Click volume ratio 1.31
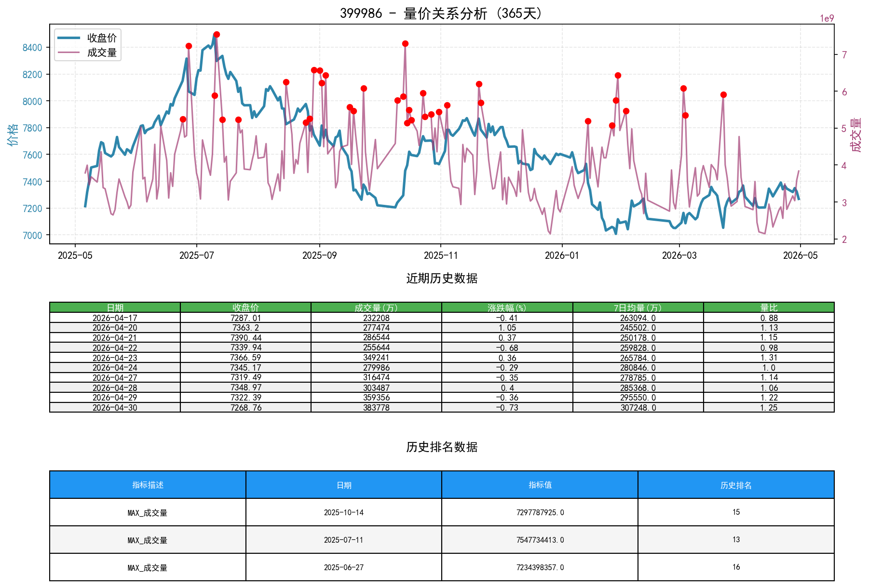Screen dimensions: 869x588 (769, 358)
